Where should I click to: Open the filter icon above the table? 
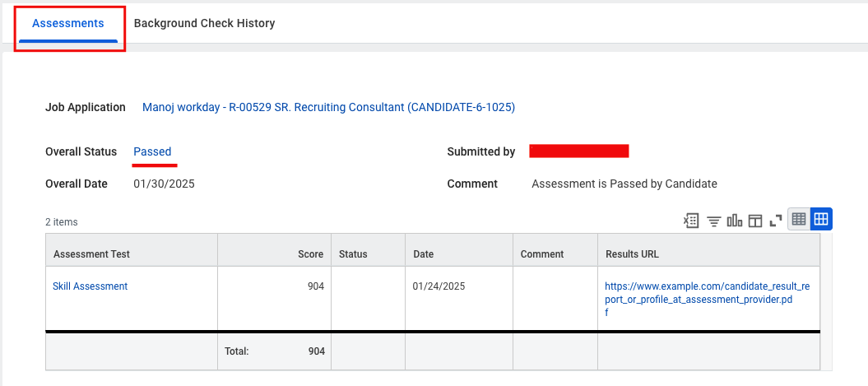[714, 221]
